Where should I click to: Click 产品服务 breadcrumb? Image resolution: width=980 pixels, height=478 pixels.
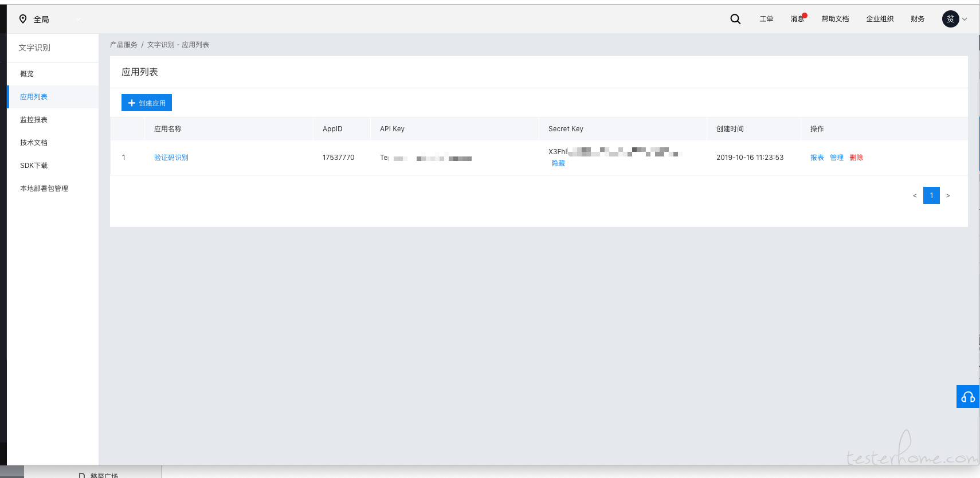pos(124,45)
